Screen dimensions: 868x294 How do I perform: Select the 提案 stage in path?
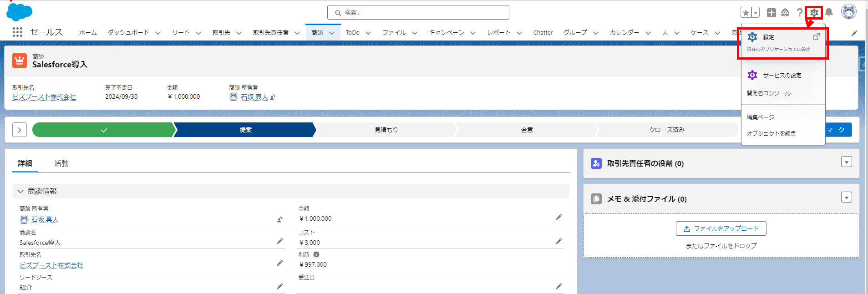click(x=245, y=130)
